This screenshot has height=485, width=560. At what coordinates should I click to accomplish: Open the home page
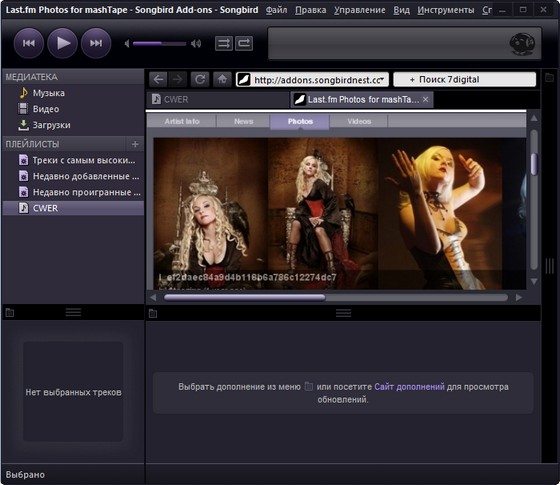coord(222,79)
